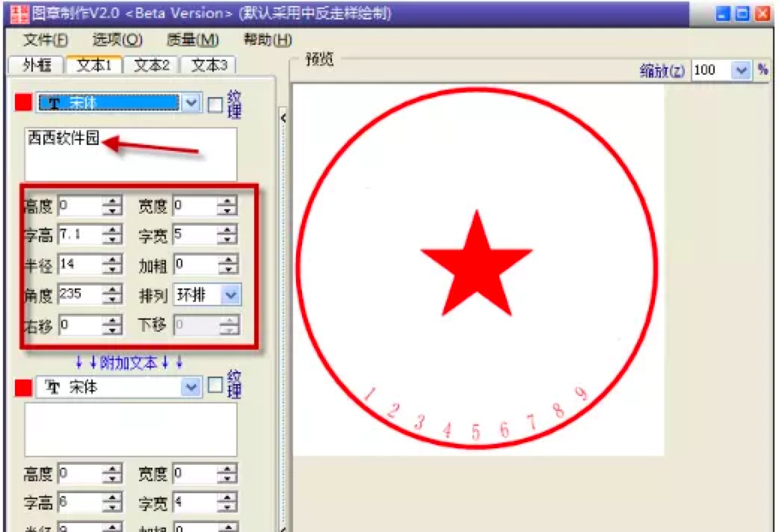The image size is (779, 532).
Task: Click the upper 高度 spinner arrows
Action: [112, 205]
